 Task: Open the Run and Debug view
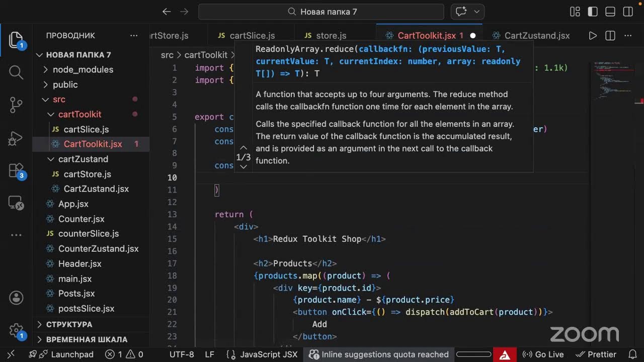coord(16,138)
